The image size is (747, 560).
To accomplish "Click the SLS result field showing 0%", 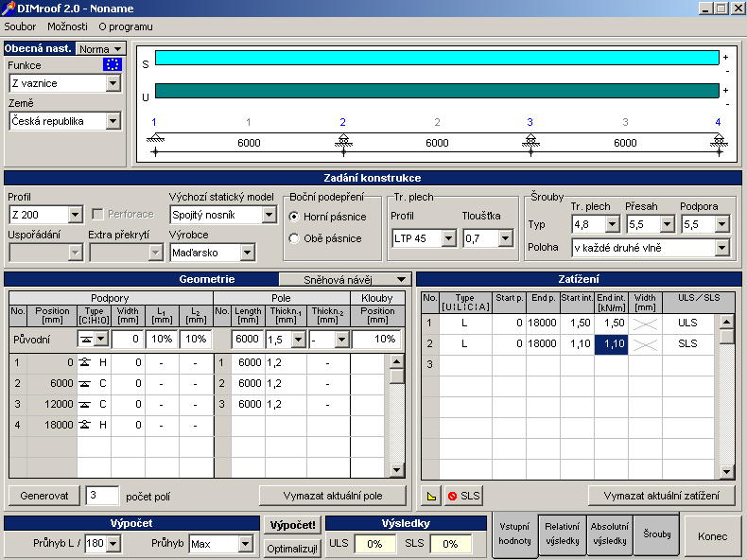I will click(450, 544).
